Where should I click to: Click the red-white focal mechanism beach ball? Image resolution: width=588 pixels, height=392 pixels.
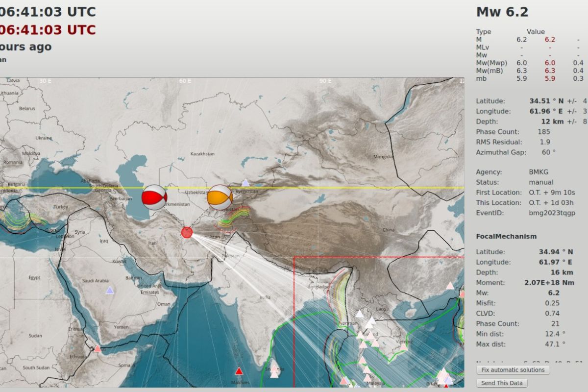154,197
